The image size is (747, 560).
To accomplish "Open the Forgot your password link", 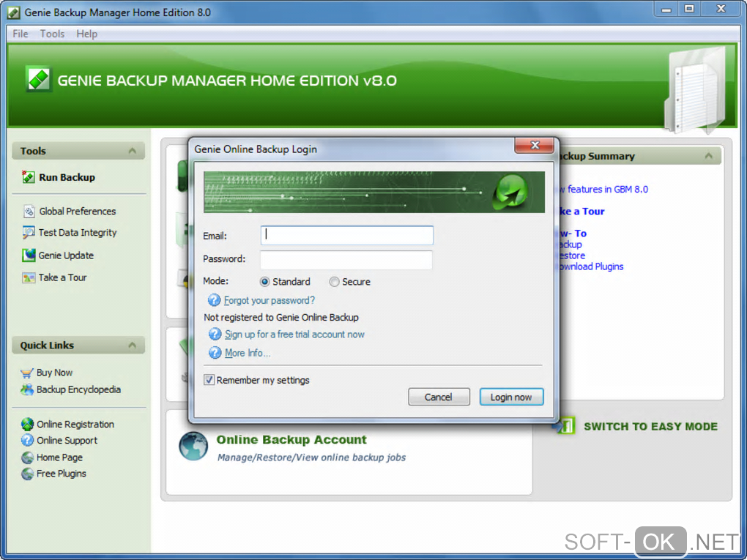I will pyautogui.click(x=270, y=300).
